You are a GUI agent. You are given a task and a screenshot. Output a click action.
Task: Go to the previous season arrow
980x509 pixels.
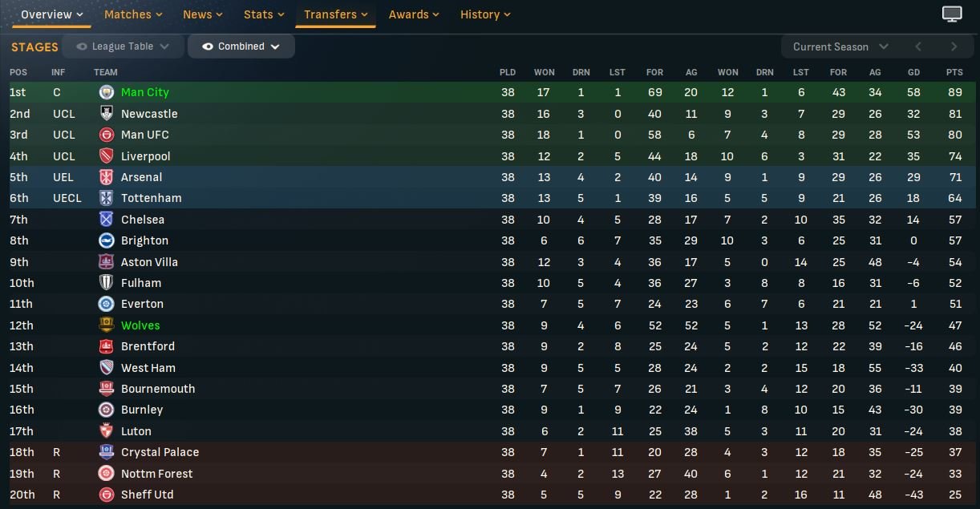point(918,46)
